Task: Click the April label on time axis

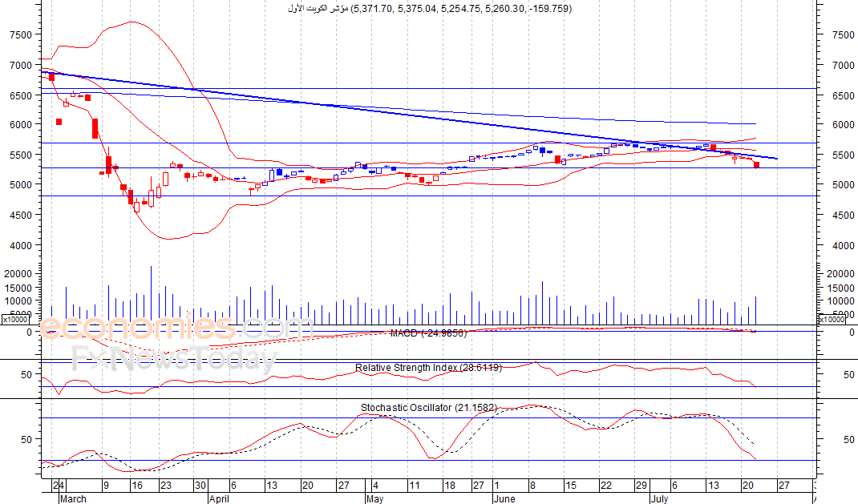Action: pyautogui.click(x=219, y=498)
